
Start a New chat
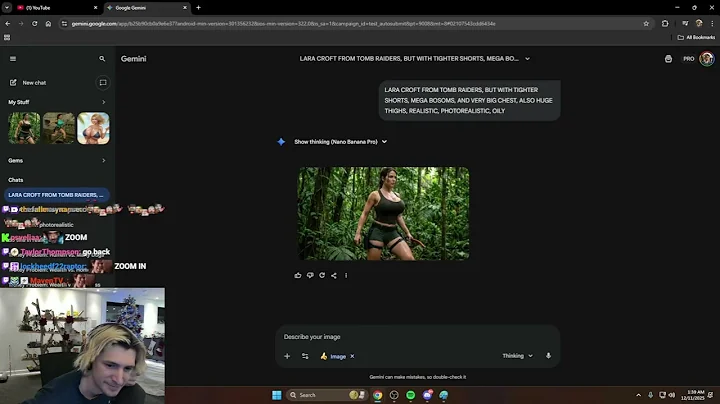point(28,83)
